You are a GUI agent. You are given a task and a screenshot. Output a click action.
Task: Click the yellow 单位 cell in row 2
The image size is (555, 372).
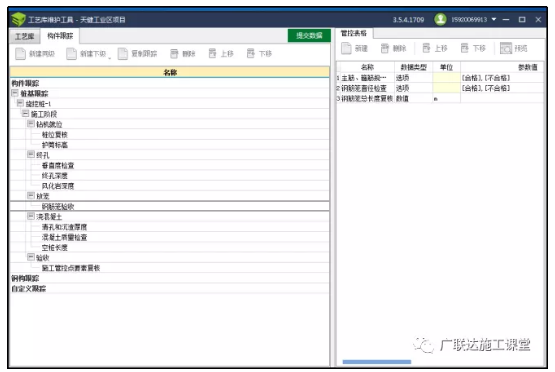[446, 88]
